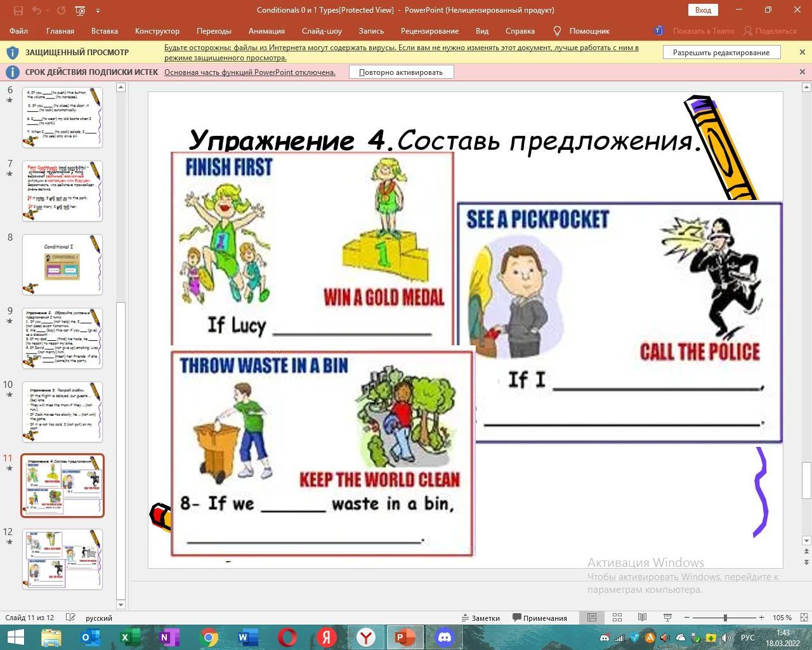Open the Файл menu

click(x=18, y=30)
